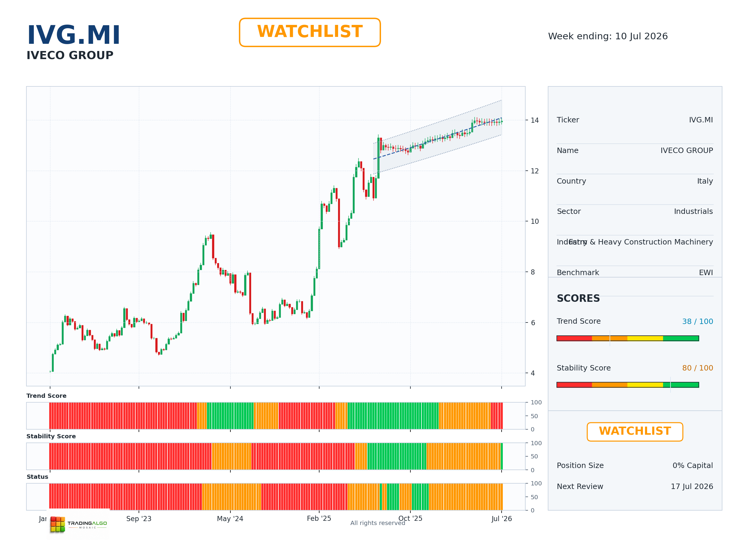The height and width of the screenshot is (540, 756).
Task: Click the price axis label 8
Action: pos(532,272)
